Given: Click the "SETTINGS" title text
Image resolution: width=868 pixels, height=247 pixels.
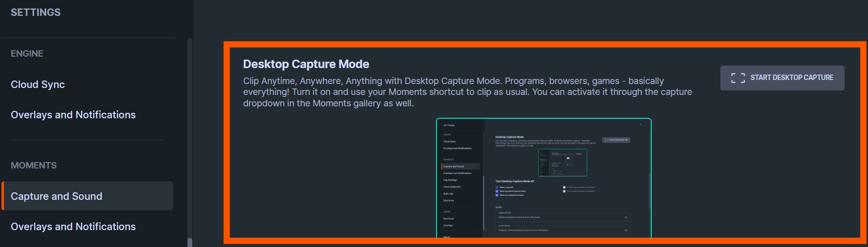Looking at the screenshot, I should [x=36, y=12].
